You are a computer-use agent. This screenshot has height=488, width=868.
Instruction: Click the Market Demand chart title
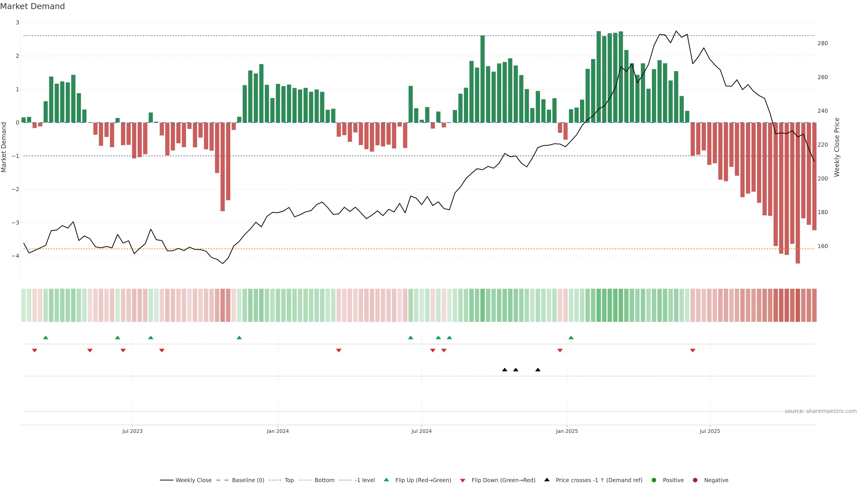[x=32, y=6]
